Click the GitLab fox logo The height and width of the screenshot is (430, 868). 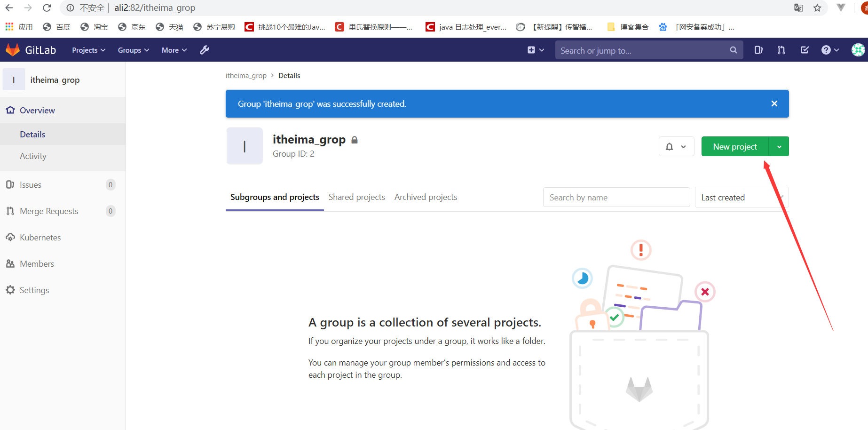click(x=13, y=50)
